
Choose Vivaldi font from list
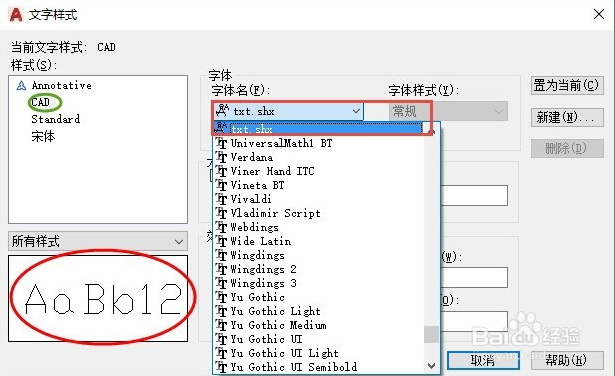click(x=251, y=199)
